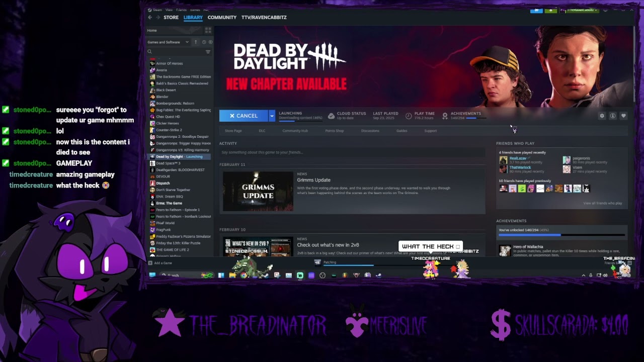Open the STORE tab

coord(171,17)
